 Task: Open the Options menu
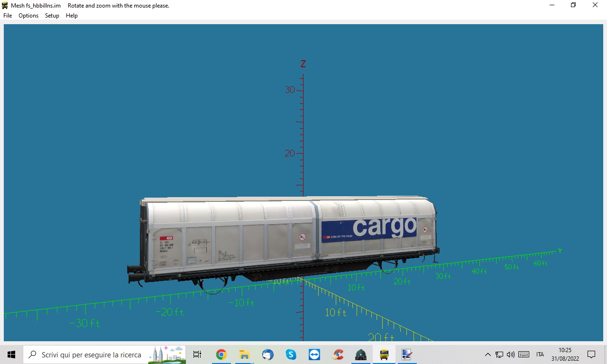point(28,16)
